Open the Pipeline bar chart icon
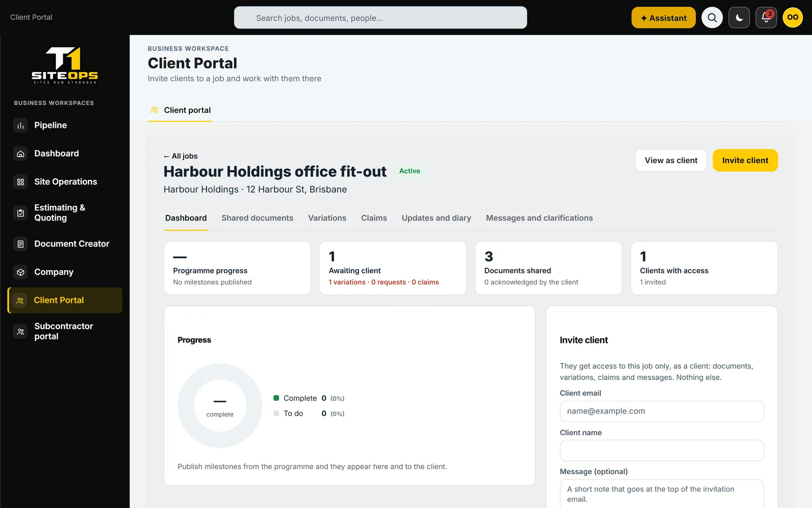Image resolution: width=812 pixels, height=508 pixels. (20, 125)
